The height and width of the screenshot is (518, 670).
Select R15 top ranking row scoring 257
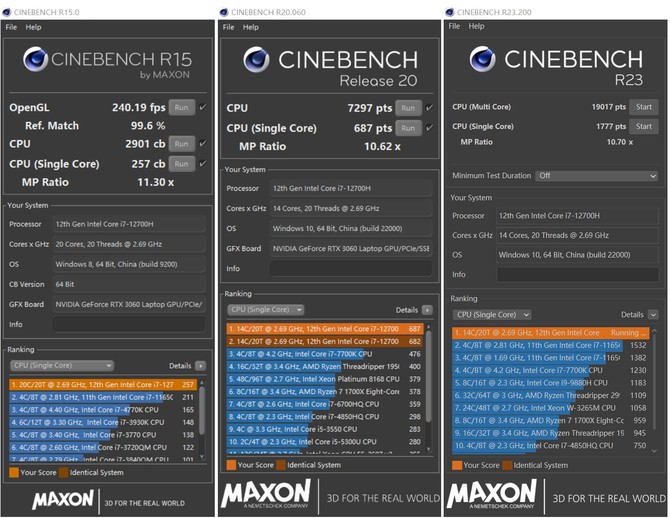click(103, 385)
